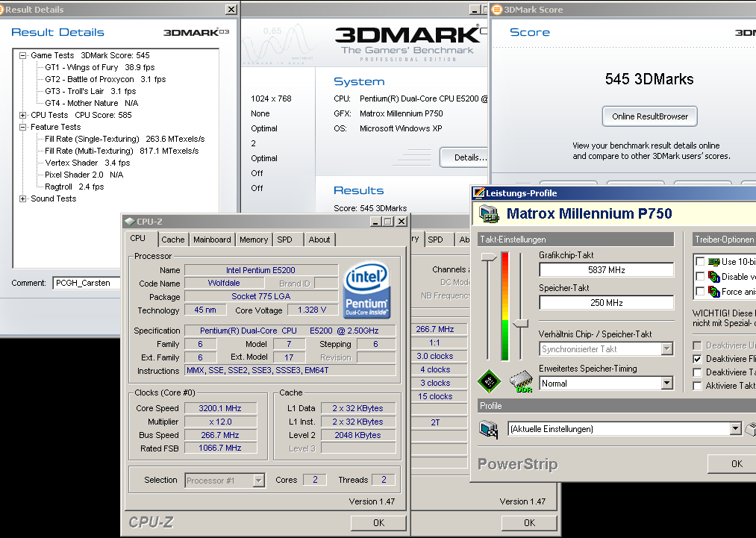Screen dimensions: 756x538
Task: Click the profile monitor icon beside Aktuelle Einstellungen
Action: (488, 428)
